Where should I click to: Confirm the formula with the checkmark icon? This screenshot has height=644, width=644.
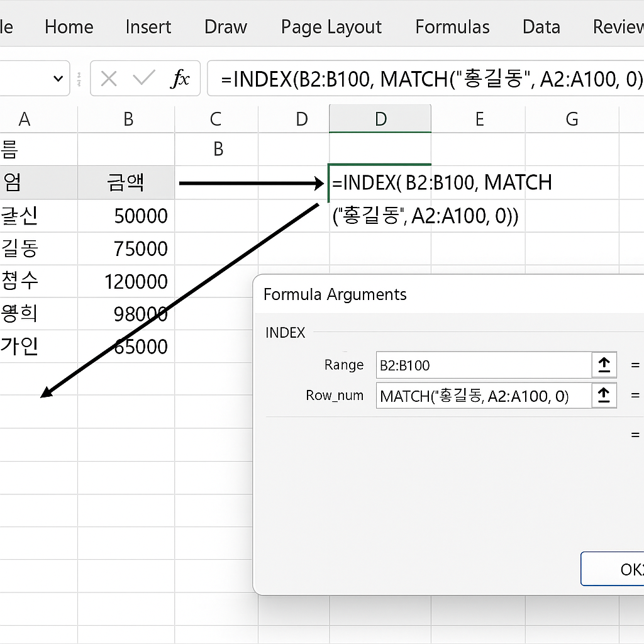tap(143, 78)
